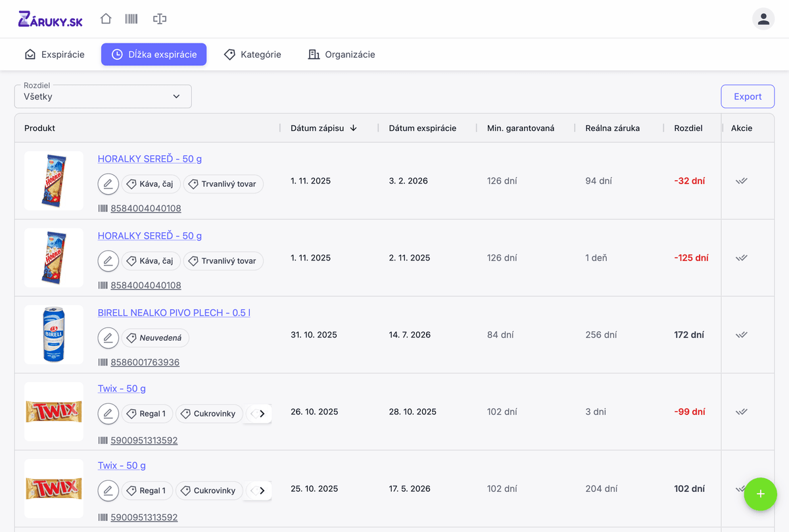Switch to the Kategórie tab
Viewport: 789px width, 532px height.
(x=252, y=55)
